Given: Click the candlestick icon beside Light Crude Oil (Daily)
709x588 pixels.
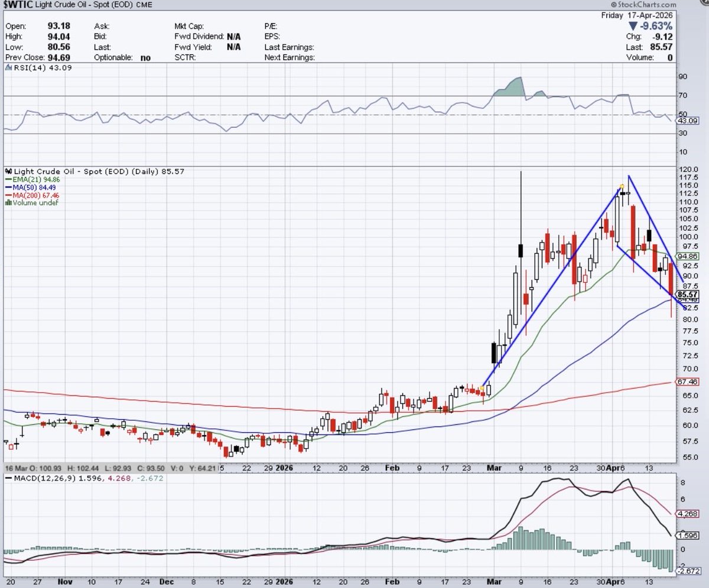Looking at the screenshot, I should (x=7, y=172).
